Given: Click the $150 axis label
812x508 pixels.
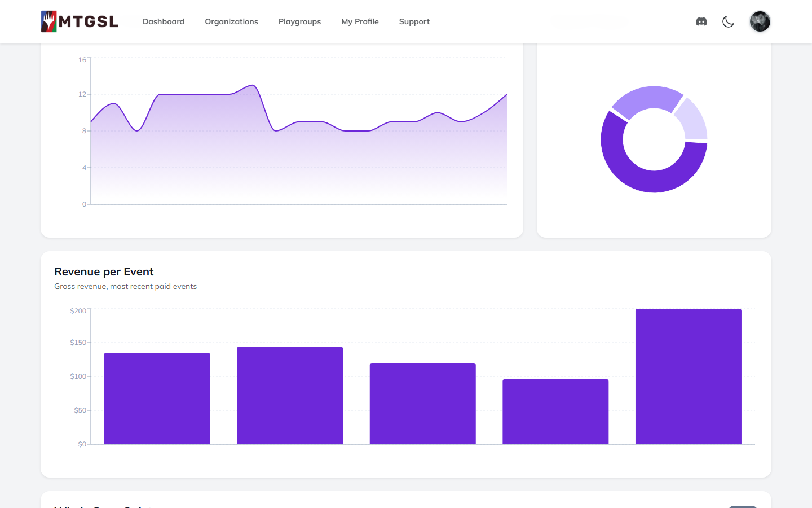Looking at the screenshot, I should (78, 343).
